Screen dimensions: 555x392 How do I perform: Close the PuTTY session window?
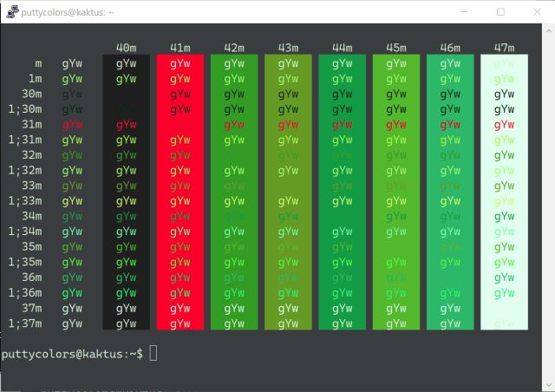point(538,12)
